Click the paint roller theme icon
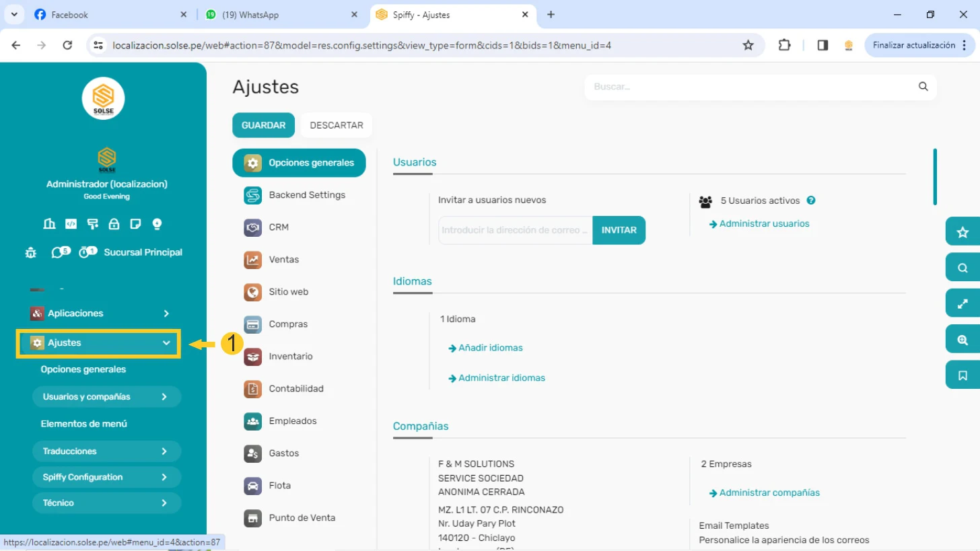Screen dimensions: 980x551 (92, 224)
